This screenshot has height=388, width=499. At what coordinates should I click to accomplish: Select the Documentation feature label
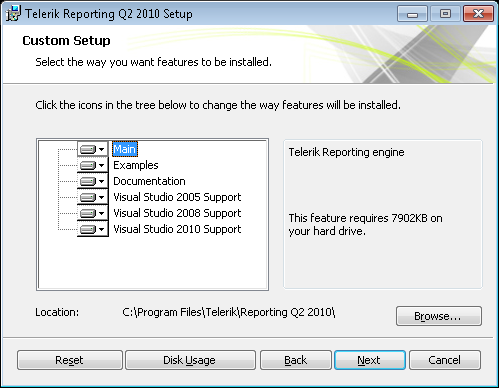pyautogui.click(x=149, y=181)
